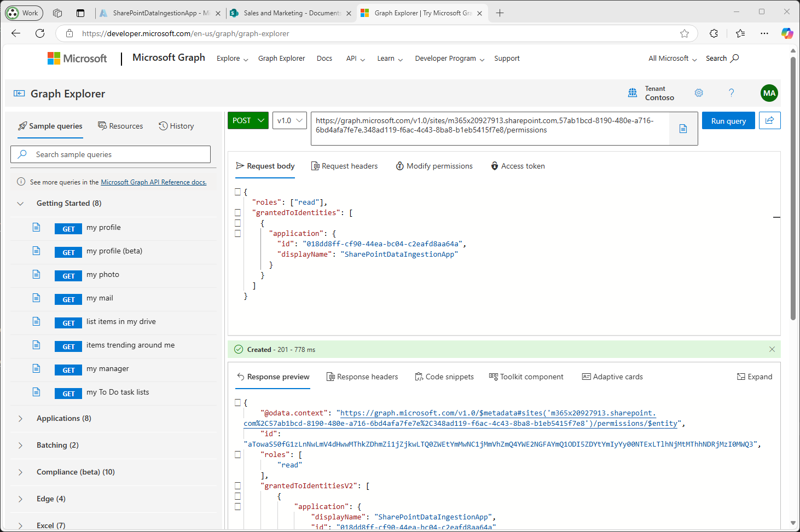The height and width of the screenshot is (532, 800).
Task: Expand the response preview panel
Action: [x=755, y=377]
